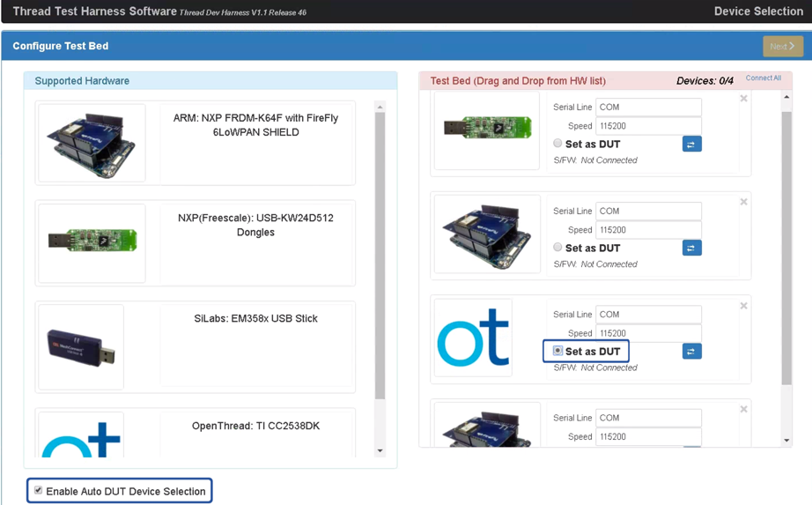The height and width of the screenshot is (505, 812).
Task: Click swap button on second test bed device
Action: point(691,249)
